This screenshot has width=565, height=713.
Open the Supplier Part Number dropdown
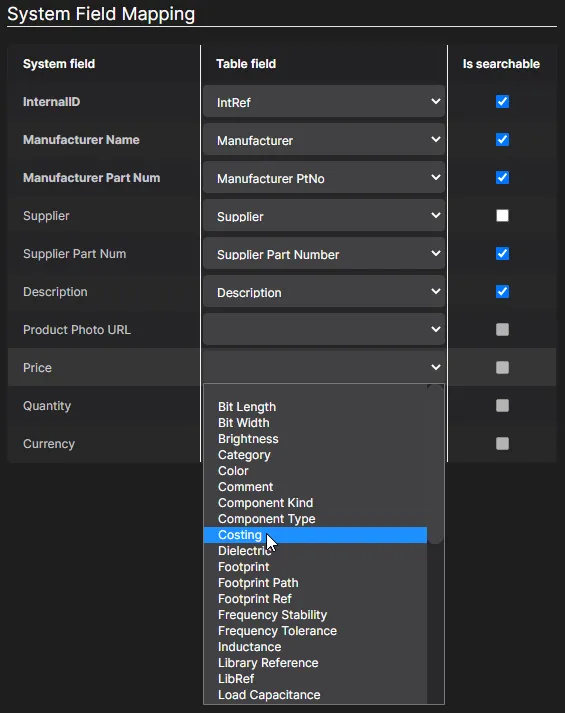(x=324, y=254)
